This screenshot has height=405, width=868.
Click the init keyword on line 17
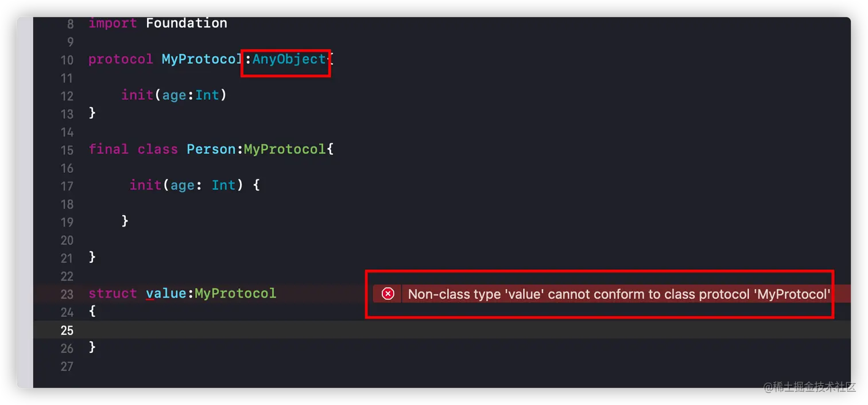coord(145,185)
